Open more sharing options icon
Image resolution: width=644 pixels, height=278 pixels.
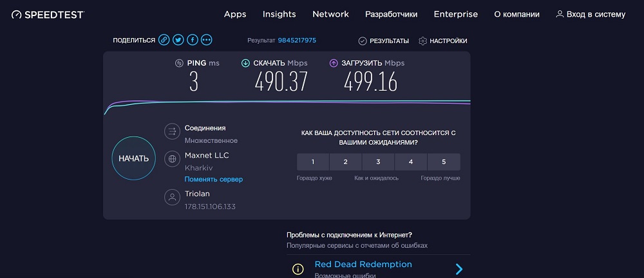(207, 40)
